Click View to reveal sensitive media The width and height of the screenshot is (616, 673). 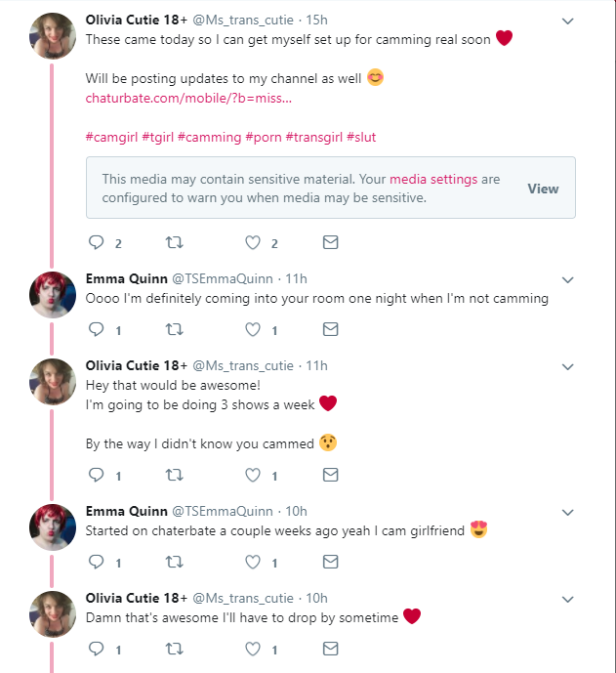click(x=543, y=189)
